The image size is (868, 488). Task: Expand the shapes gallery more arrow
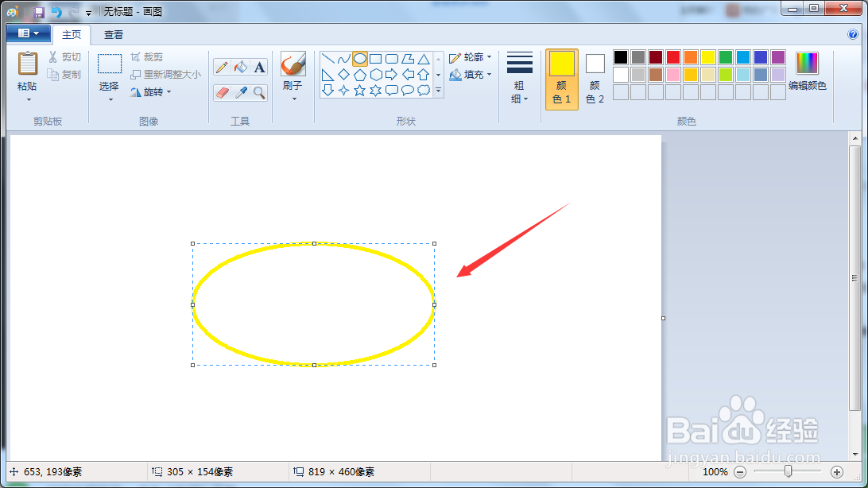tap(439, 90)
